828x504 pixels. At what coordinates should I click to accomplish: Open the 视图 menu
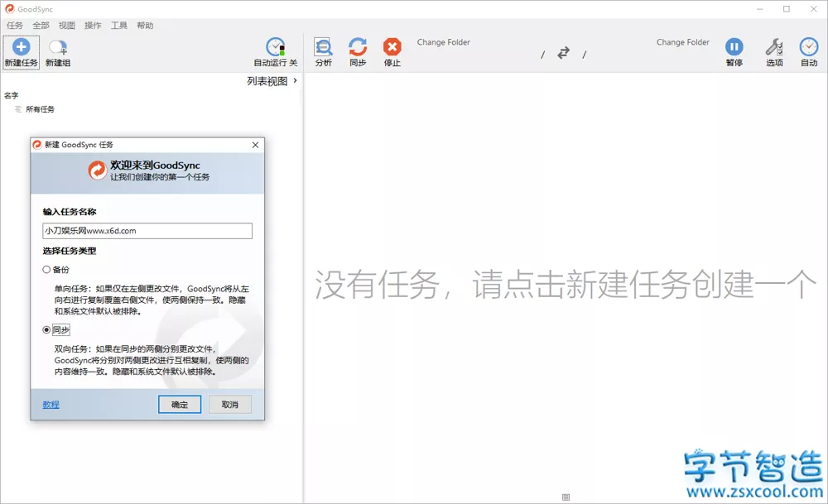point(66,26)
